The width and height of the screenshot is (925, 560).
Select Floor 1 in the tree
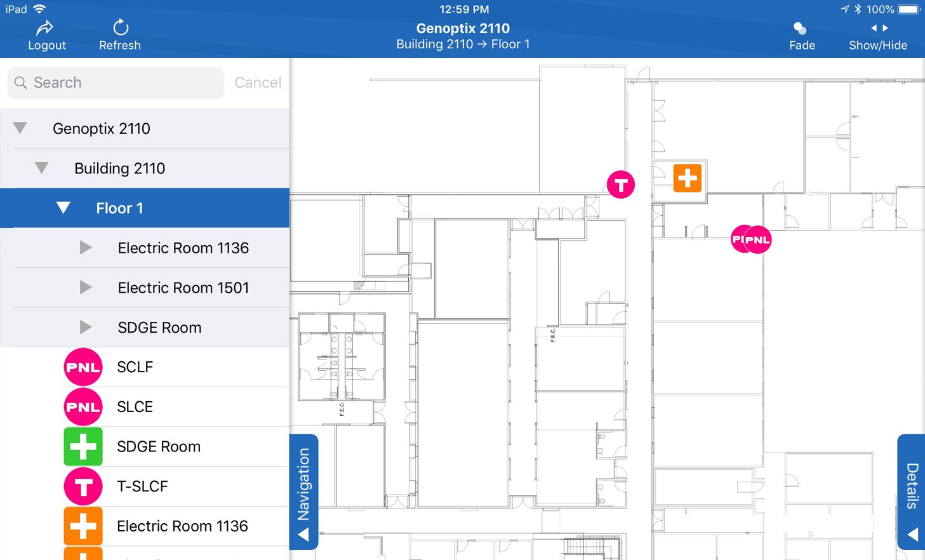click(119, 208)
